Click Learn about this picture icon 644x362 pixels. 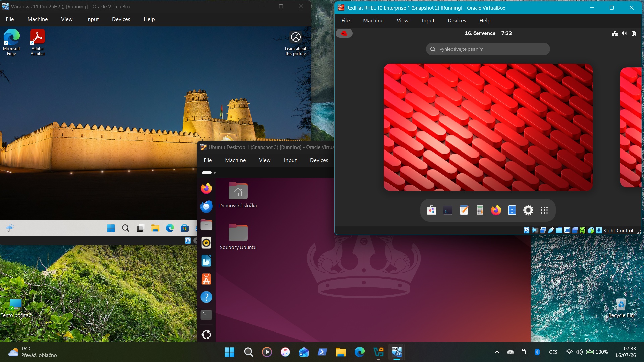click(296, 43)
